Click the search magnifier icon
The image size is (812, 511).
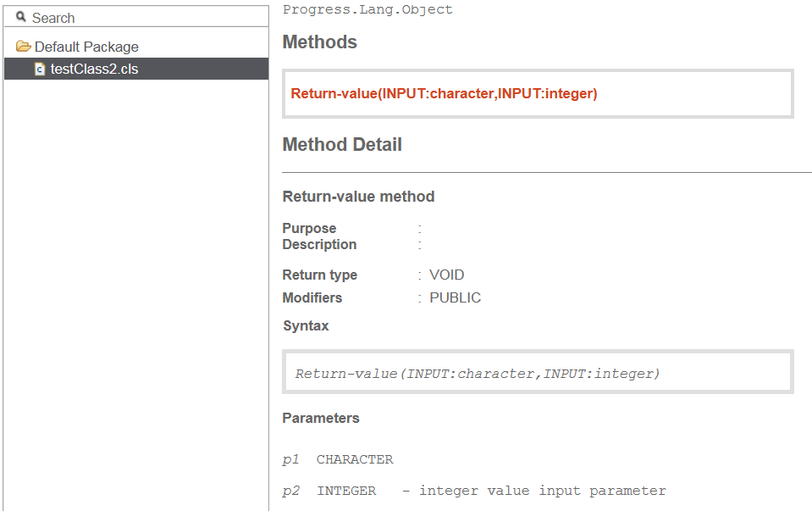click(20, 17)
